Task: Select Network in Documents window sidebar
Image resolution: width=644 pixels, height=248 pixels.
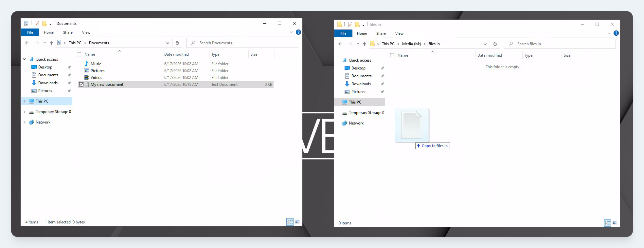Action: click(x=43, y=122)
